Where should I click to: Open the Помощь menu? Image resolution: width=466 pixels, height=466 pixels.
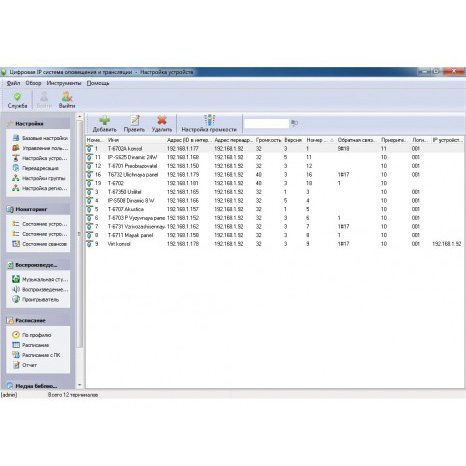(x=98, y=83)
